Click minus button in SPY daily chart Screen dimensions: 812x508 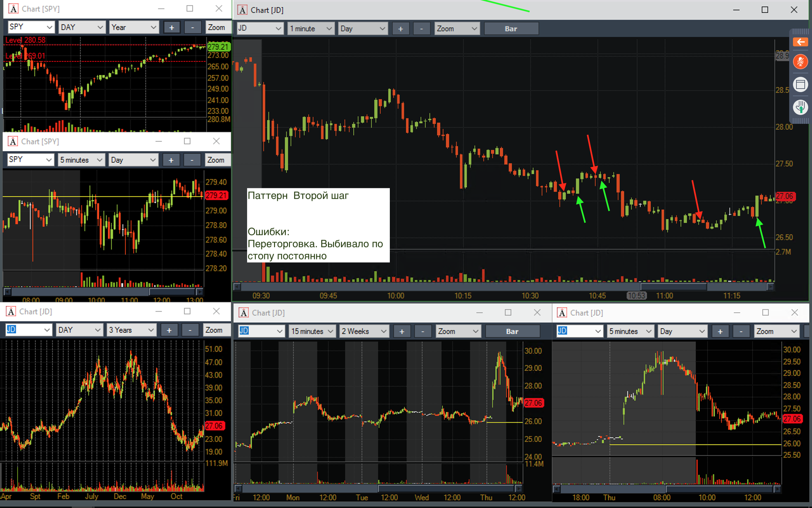193,27
